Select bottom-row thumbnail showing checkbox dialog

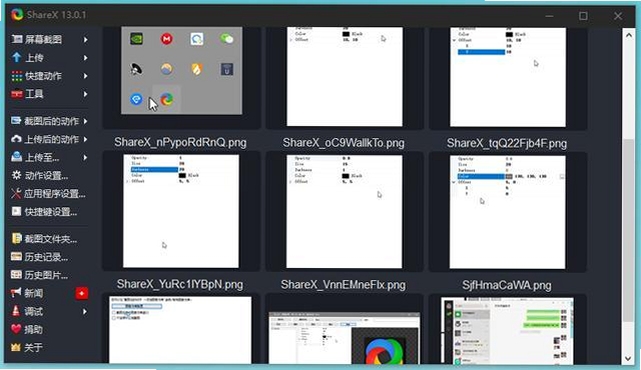pos(180,330)
